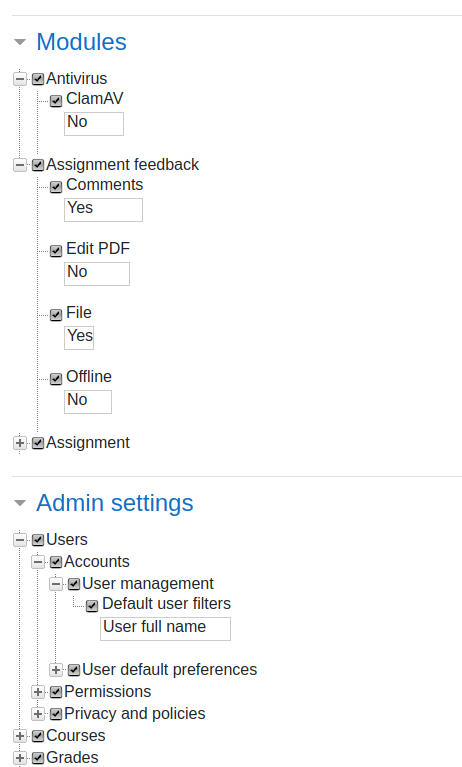This screenshot has height=767, width=462.
Task: Expand Privacy and policies plus icon
Action: (38, 714)
